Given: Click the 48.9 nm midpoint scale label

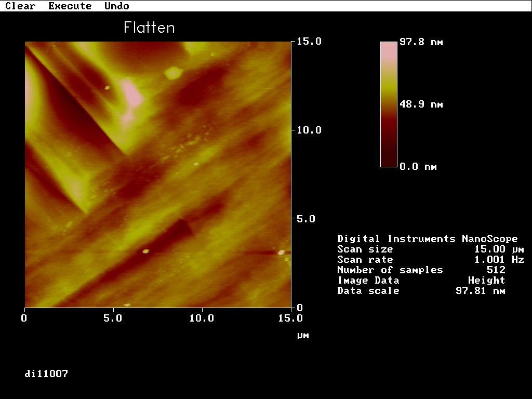Looking at the screenshot, I should [x=421, y=104].
